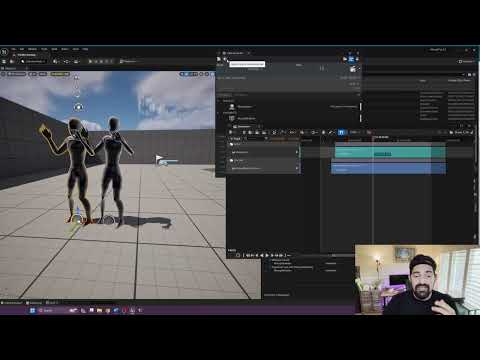The width and height of the screenshot is (480, 360).
Task: Open the viewport Show dropdown
Action: [43, 74]
